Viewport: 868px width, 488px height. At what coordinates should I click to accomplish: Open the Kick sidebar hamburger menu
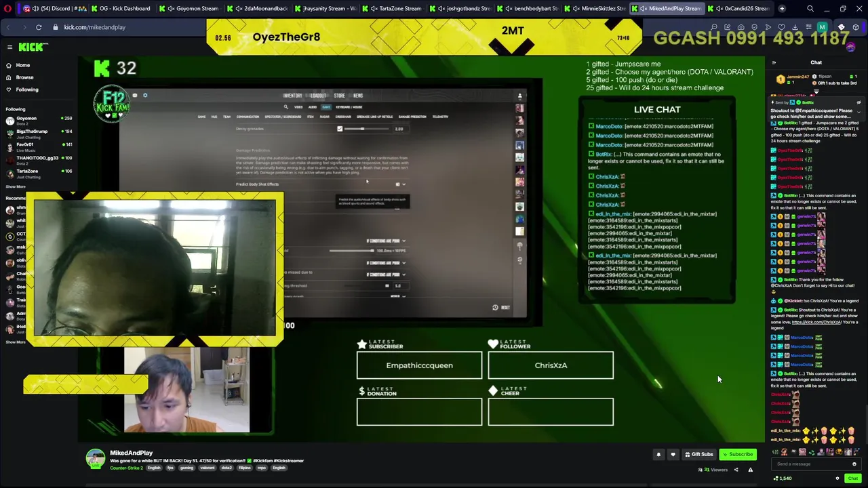9,47
